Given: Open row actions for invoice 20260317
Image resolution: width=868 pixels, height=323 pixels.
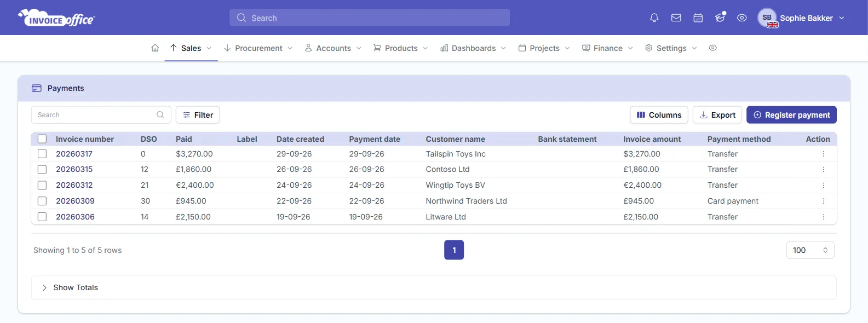Looking at the screenshot, I should click(x=823, y=154).
